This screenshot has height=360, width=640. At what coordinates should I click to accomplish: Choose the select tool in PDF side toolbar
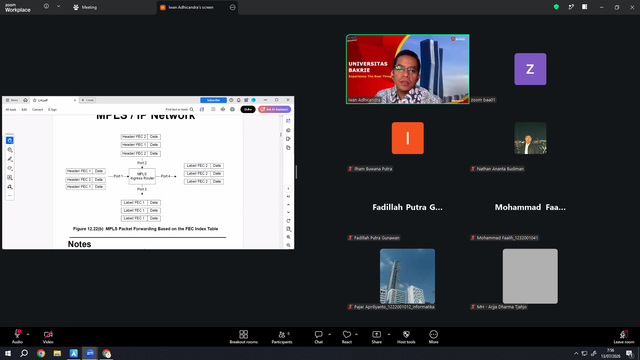click(10, 140)
